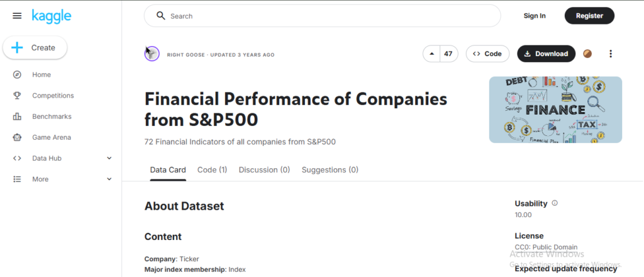Click the Sign In link
644x277 pixels.
click(535, 16)
